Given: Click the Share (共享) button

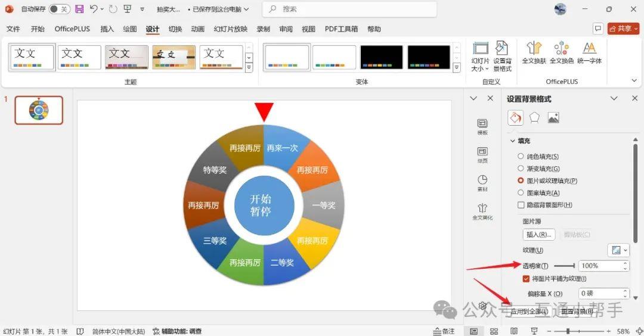Looking at the screenshot, I should (624, 29).
